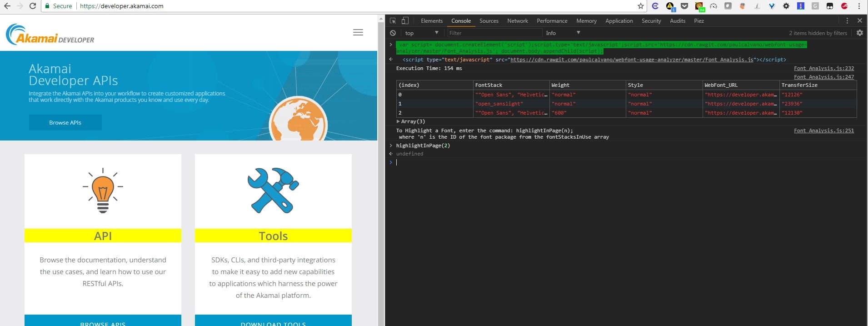The height and width of the screenshot is (326, 868).
Task: Clear the console with the ban icon
Action: point(393,33)
